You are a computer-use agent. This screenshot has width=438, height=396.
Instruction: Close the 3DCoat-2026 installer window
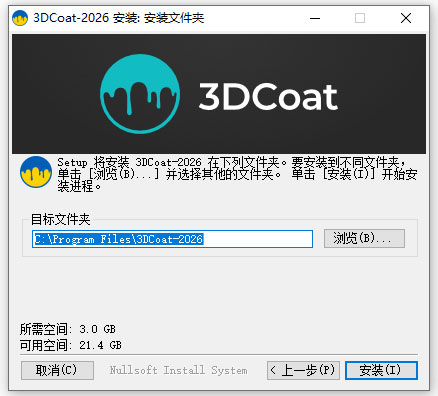[x=406, y=18]
